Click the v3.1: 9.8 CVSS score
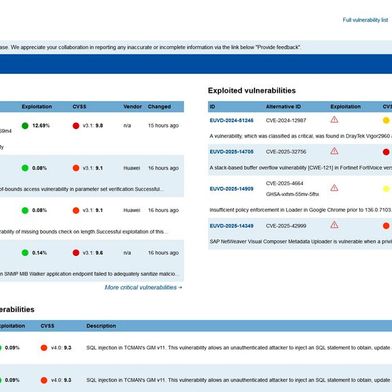392x392 pixels. click(x=93, y=126)
